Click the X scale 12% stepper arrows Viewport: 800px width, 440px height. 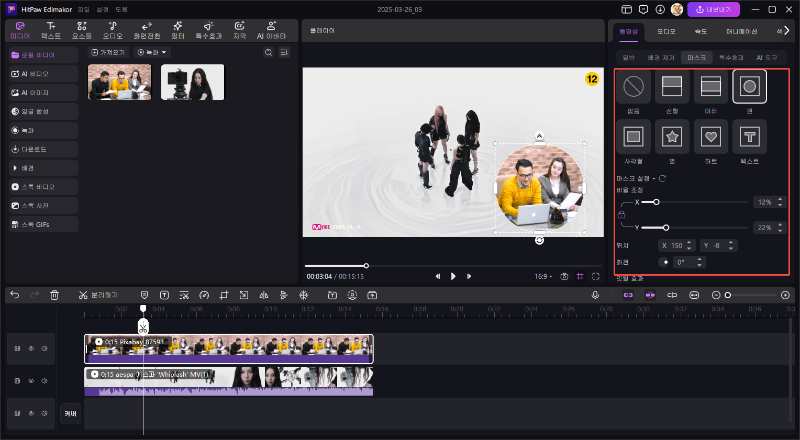coord(780,202)
